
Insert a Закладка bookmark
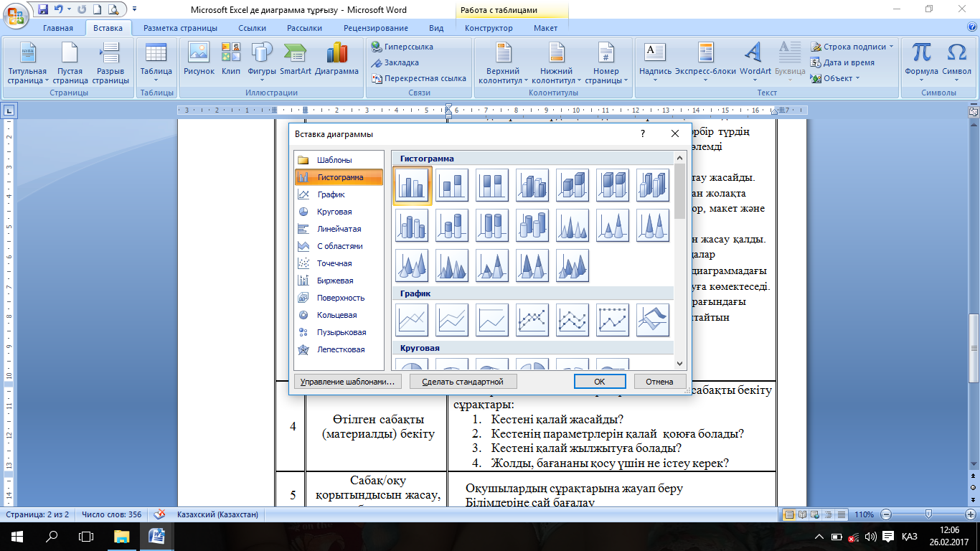point(395,62)
